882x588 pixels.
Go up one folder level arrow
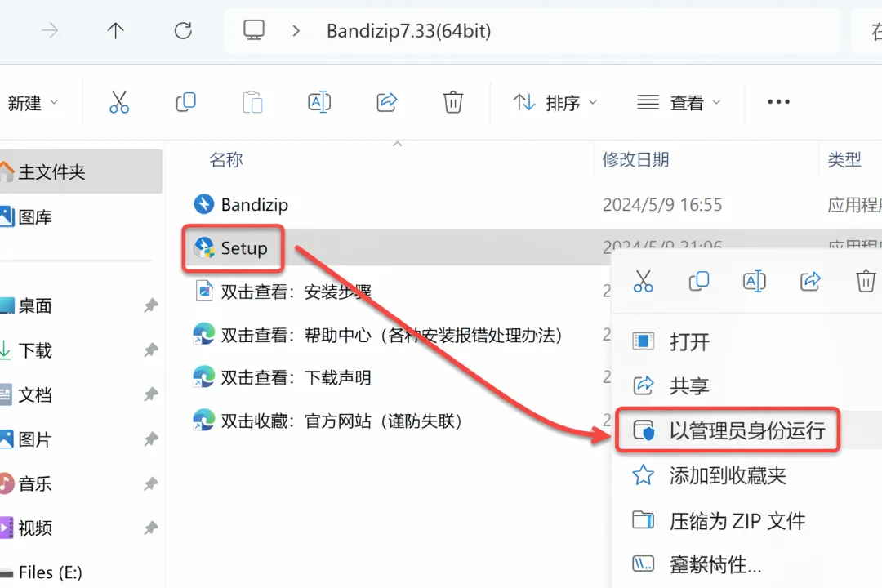[x=115, y=30]
